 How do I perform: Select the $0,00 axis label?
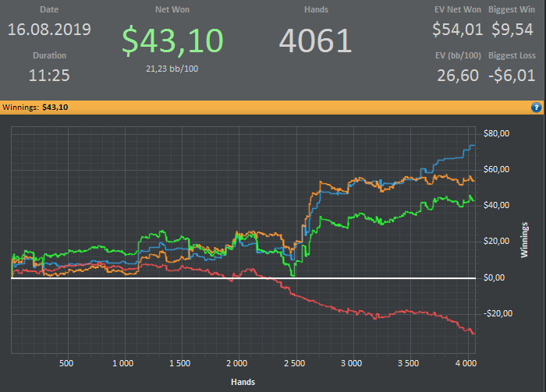coord(494,277)
